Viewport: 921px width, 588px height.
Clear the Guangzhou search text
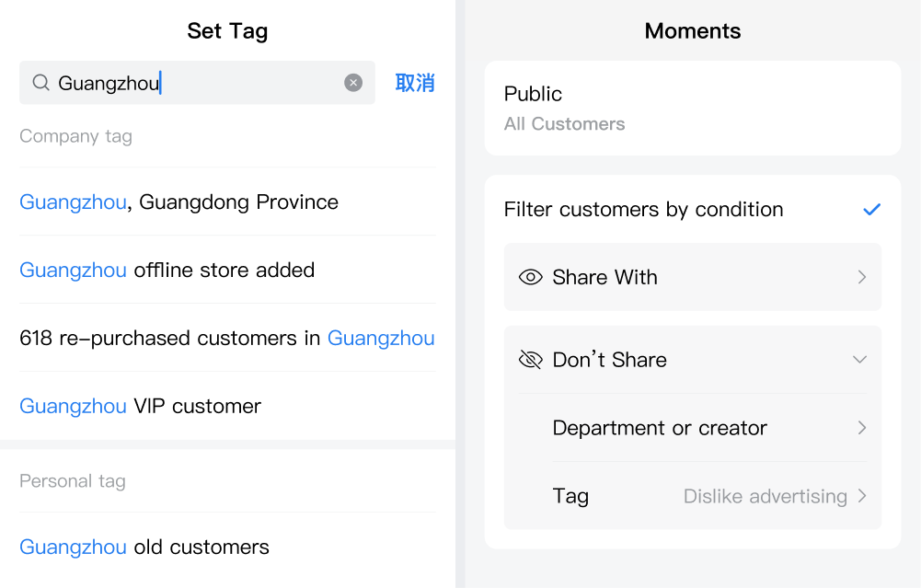(353, 83)
